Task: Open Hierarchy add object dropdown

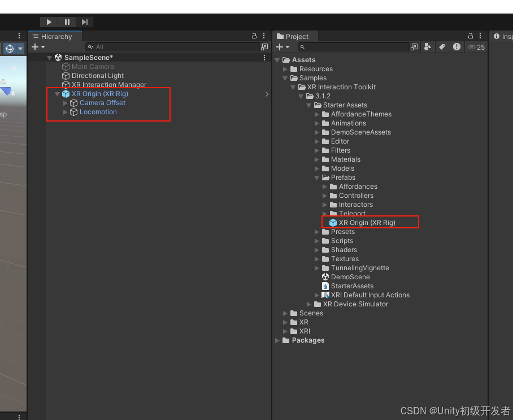Action: (x=38, y=47)
